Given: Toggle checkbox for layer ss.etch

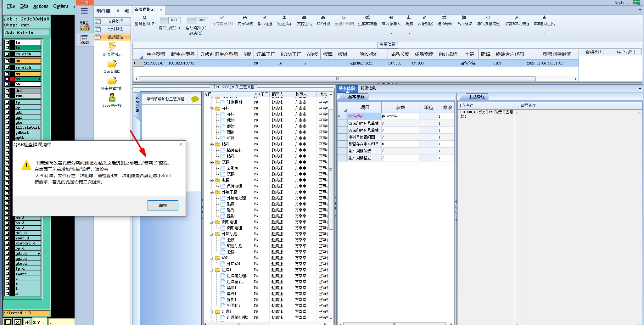Looking at the screenshot, I should click(x=7, y=67).
